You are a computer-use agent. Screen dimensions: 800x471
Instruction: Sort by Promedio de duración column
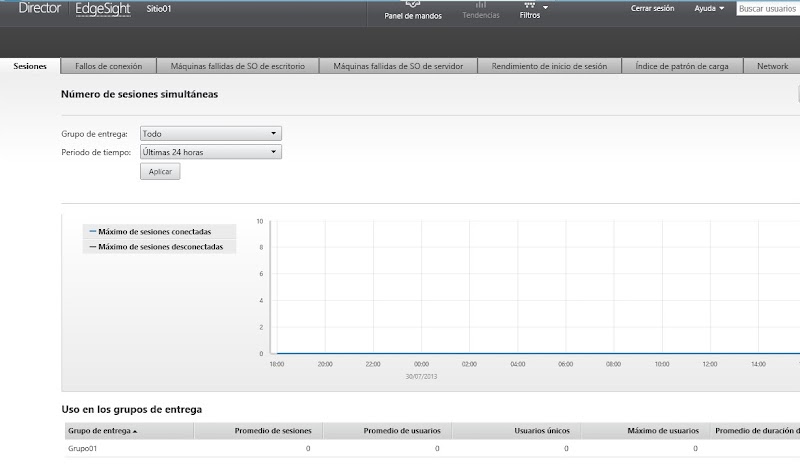[x=755, y=431]
